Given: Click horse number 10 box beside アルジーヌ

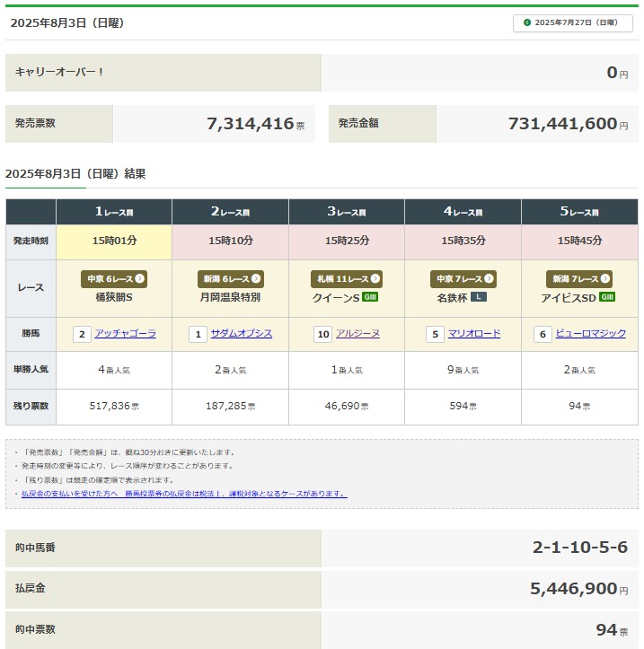Looking at the screenshot, I should point(322,334).
